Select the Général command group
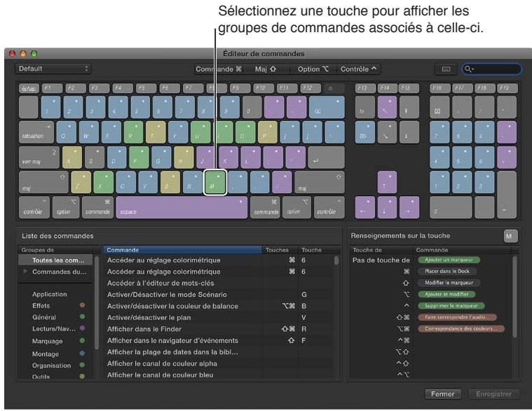 (x=44, y=317)
